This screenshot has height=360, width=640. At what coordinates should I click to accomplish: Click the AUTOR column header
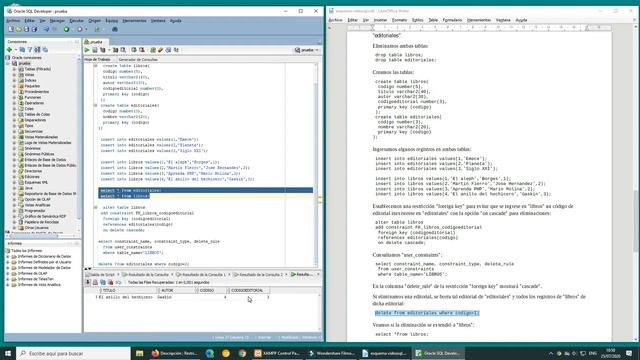(177, 290)
